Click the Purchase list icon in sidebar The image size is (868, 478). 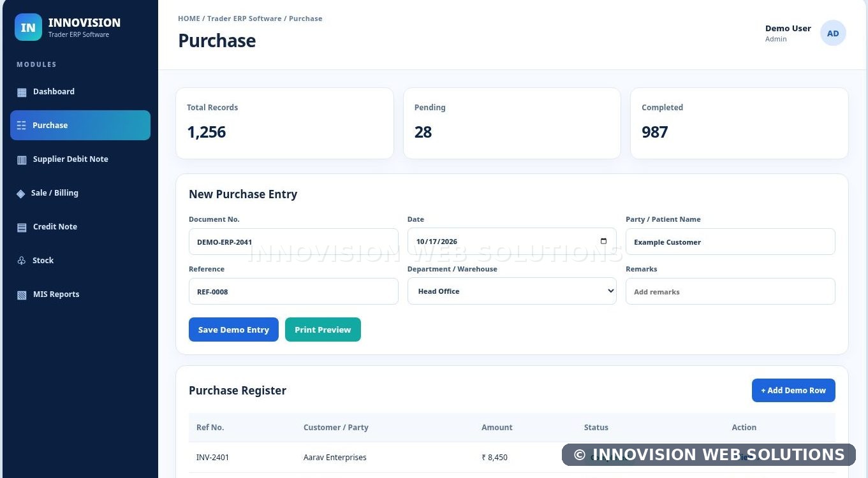tap(22, 126)
